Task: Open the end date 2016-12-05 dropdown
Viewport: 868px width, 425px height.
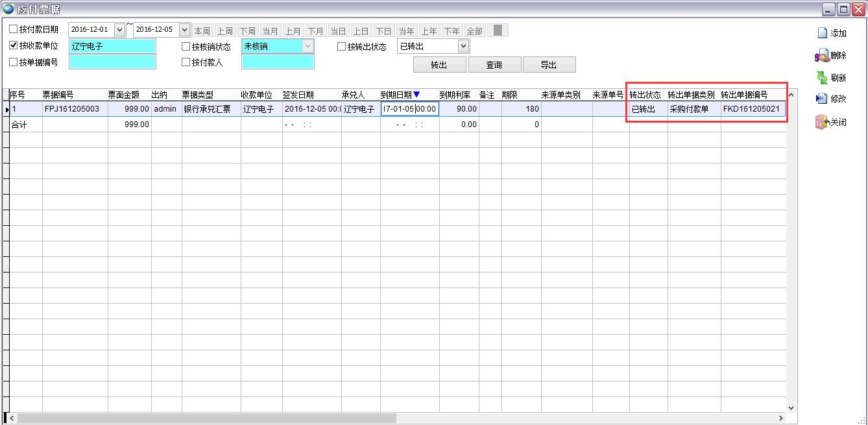Action: pos(184,30)
